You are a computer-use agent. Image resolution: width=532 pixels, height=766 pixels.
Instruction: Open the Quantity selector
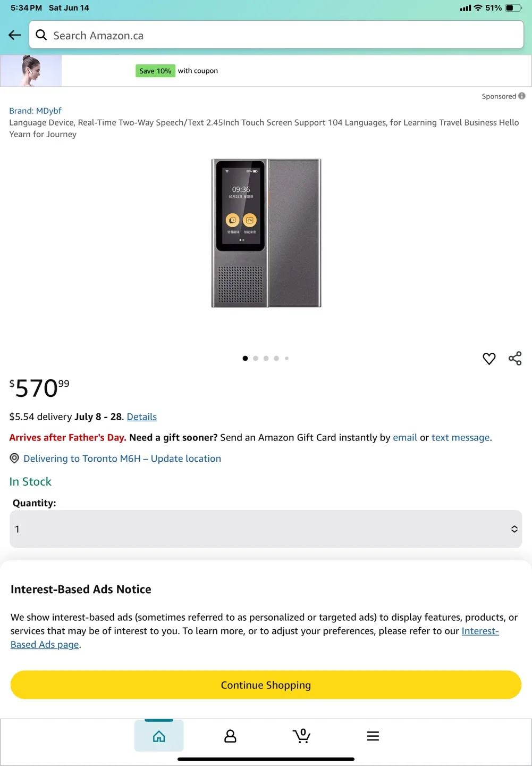pos(266,529)
